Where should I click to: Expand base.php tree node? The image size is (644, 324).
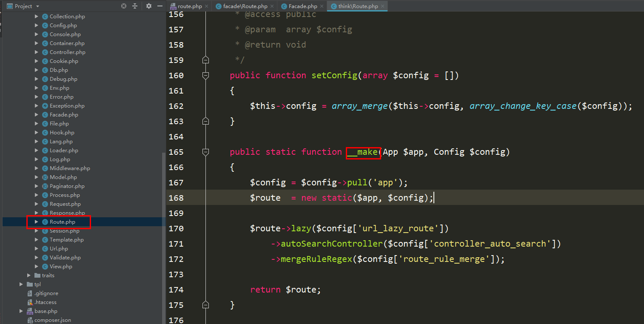(x=21, y=311)
